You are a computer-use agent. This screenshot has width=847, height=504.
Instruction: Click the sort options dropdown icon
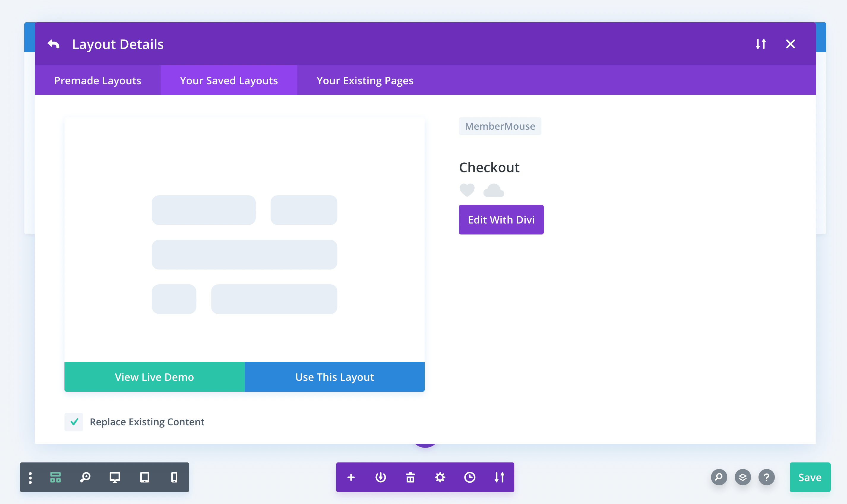[762, 43]
